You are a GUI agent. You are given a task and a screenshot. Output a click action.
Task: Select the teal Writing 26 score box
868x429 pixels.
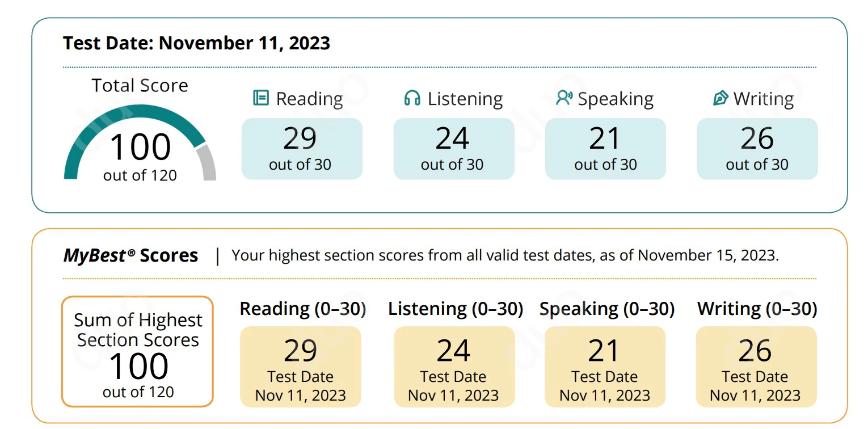[757, 149]
